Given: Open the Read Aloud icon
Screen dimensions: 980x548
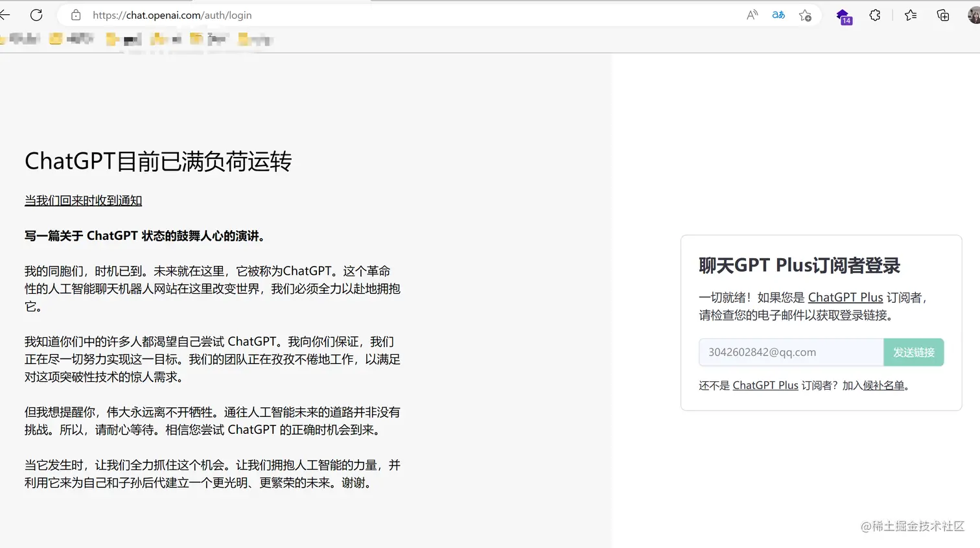Looking at the screenshot, I should (752, 15).
